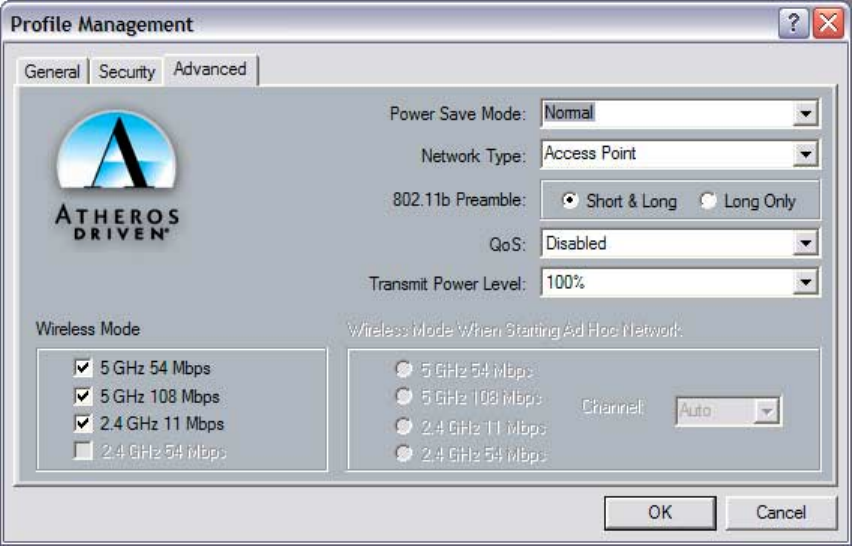Expand the Network Type dropdown arrow
This screenshot has width=852, height=546.
[x=805, y=154]
